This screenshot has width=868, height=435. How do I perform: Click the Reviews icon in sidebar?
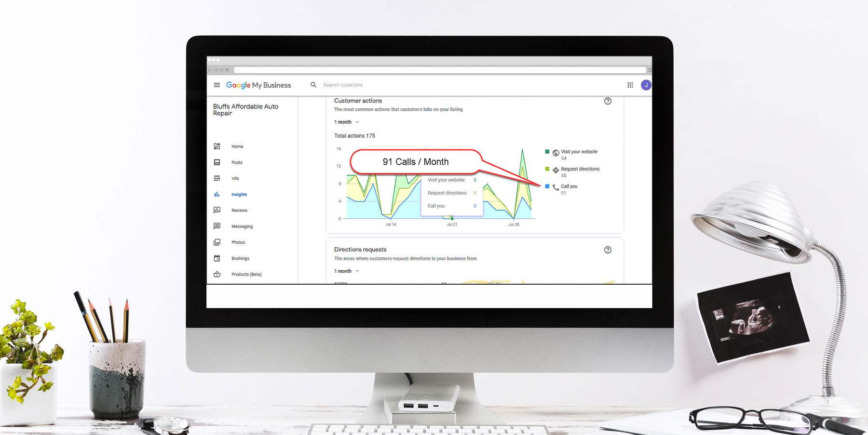coord(217,211)
